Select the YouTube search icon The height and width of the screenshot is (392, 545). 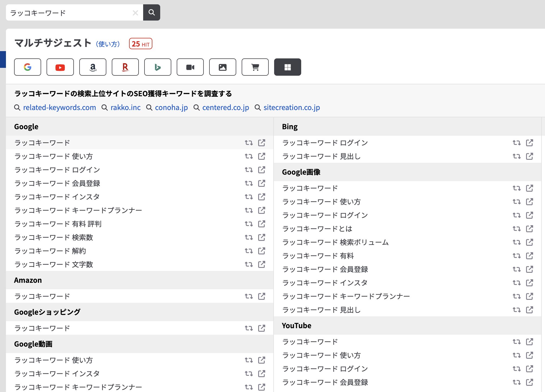click(60, 67)
